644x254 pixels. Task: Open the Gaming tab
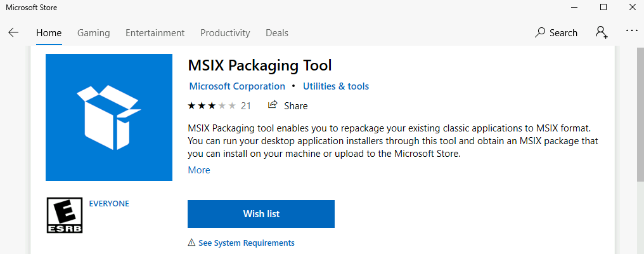click(x=94, y=33)
